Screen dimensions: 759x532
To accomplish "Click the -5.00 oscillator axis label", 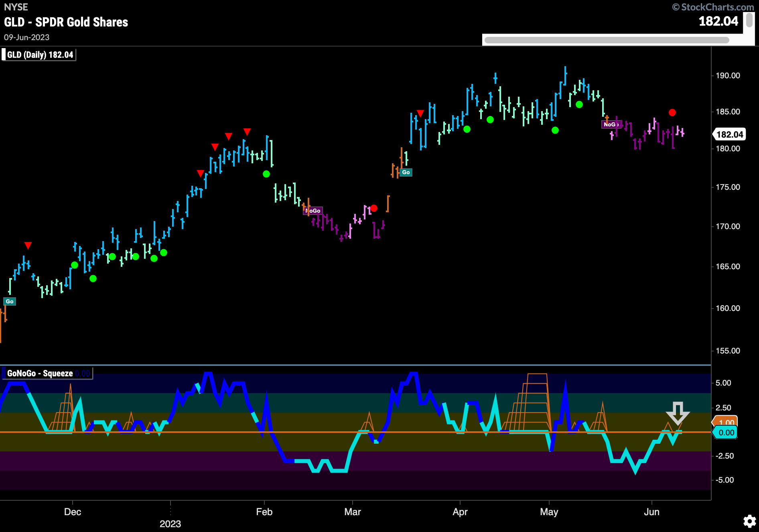I will [724, 480].
